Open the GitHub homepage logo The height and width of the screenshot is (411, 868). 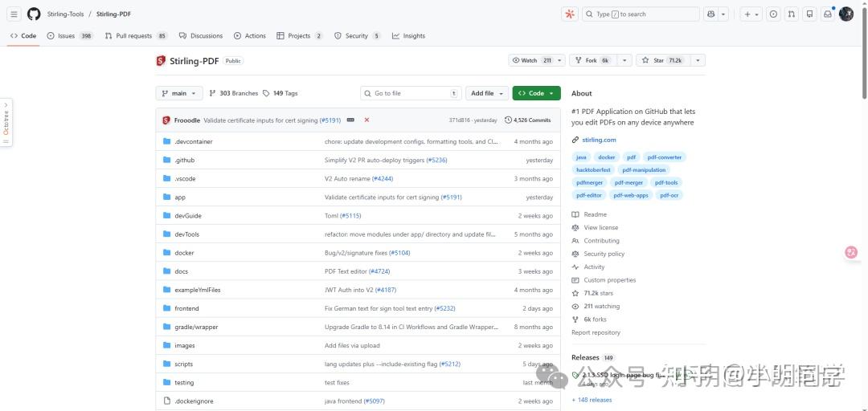pos(34,14)
